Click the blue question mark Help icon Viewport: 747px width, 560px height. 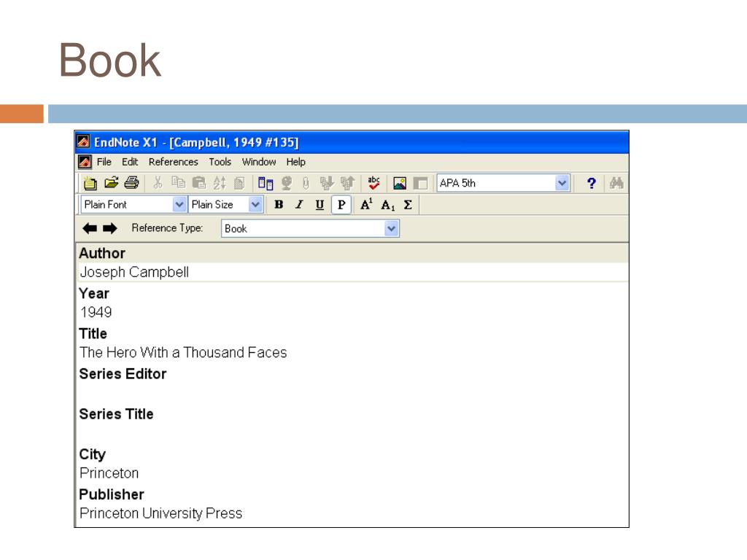coord(591,183)
